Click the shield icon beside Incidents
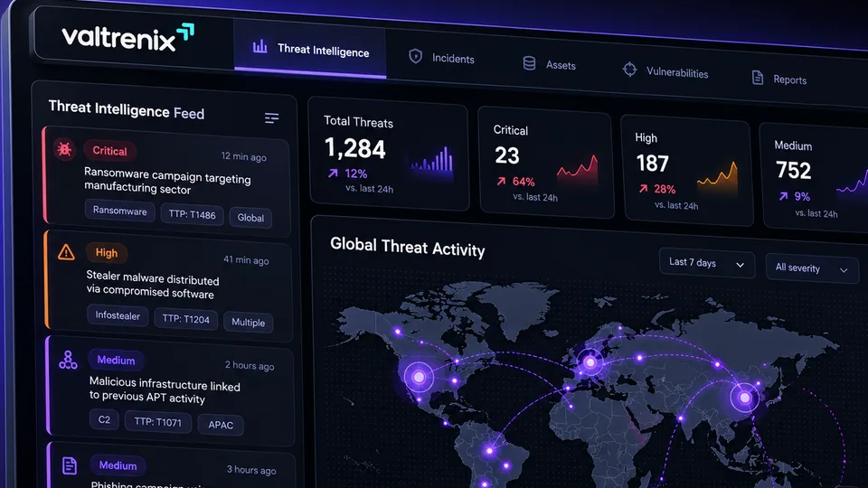Screen dimensions: 868x488 pyautogui.click(x=416, y=56)
